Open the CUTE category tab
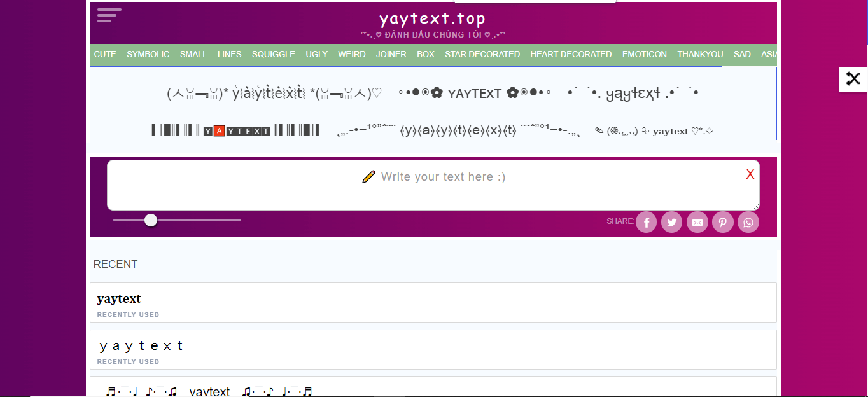The image size is (868, 397). pos(105,55)
